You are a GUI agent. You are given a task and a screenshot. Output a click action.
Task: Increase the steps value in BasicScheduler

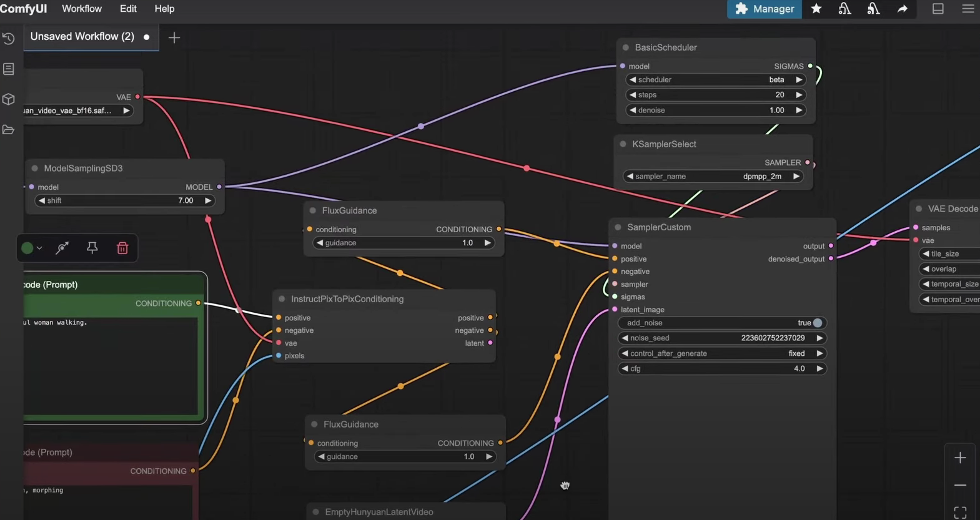pyautogui.click(x=799, y=95)
